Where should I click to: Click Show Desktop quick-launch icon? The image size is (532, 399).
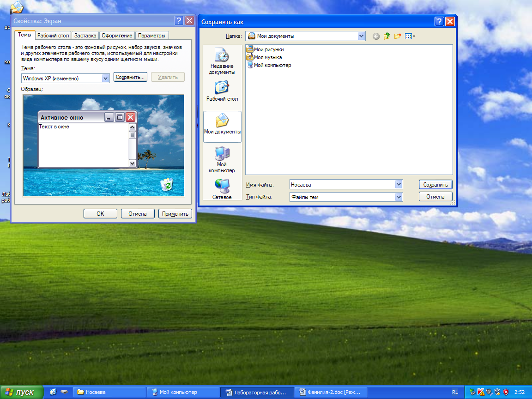64,392
